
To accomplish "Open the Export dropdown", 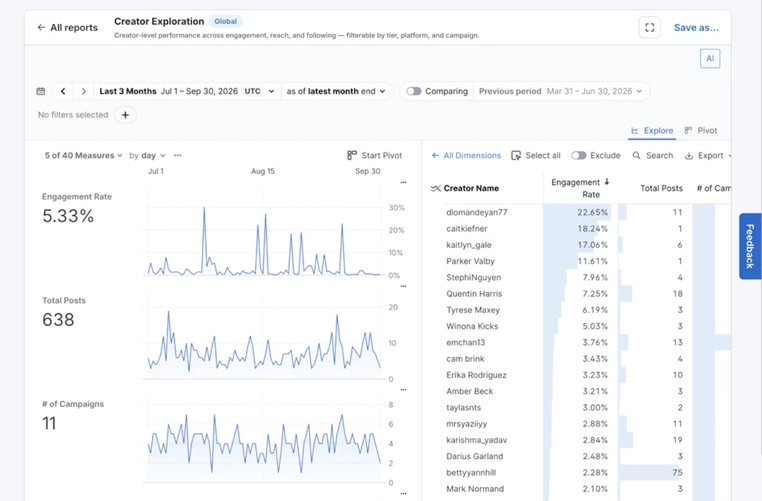I will click(709, 155).
